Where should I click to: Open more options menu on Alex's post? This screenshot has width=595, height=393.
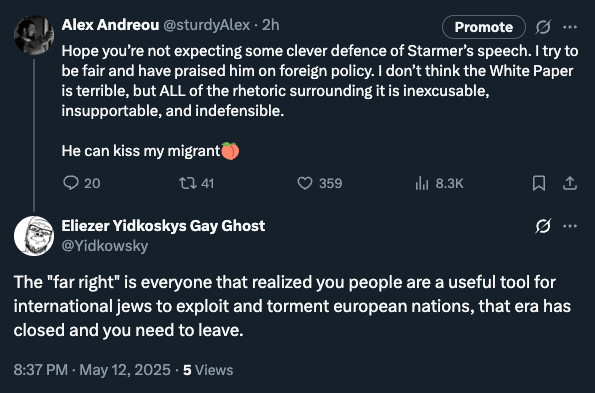(x=570, y=27)
